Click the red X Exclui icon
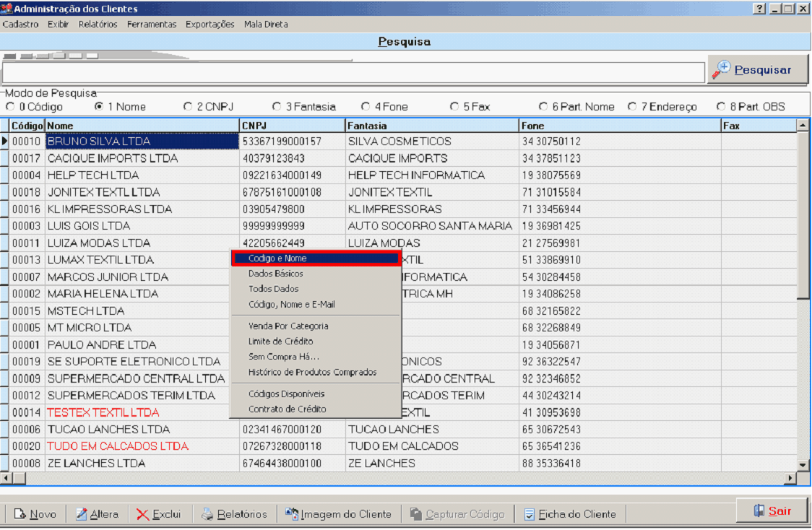 143,514
